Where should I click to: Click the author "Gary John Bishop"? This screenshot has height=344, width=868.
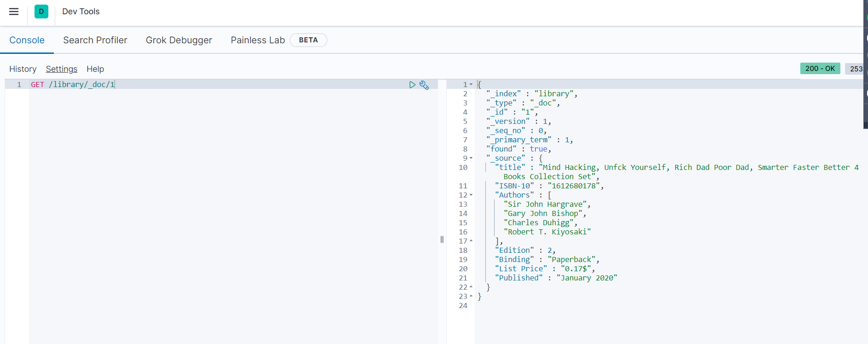point(543,214)
